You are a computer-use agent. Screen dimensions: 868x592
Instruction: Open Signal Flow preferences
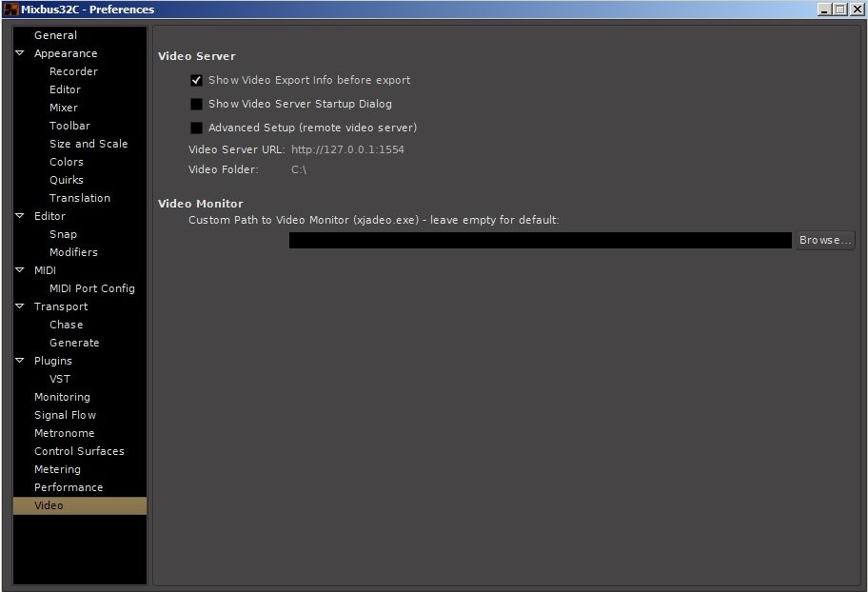tap(65, 415)
